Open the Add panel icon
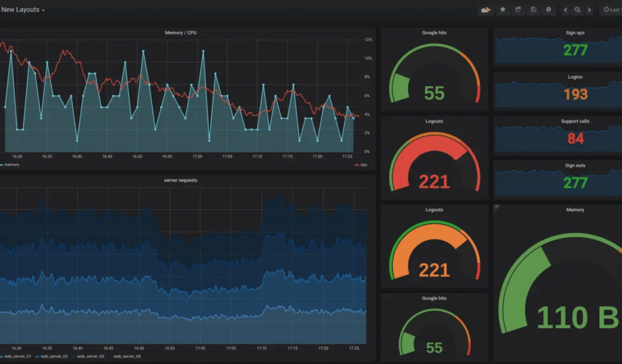Screen dimensions: 622x364 [x=486, y=9]
